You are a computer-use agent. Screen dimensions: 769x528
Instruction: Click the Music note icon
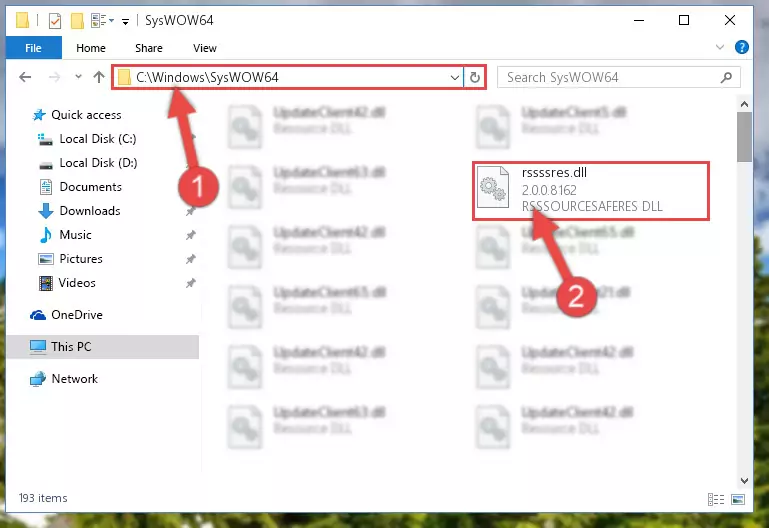point(46,235)
